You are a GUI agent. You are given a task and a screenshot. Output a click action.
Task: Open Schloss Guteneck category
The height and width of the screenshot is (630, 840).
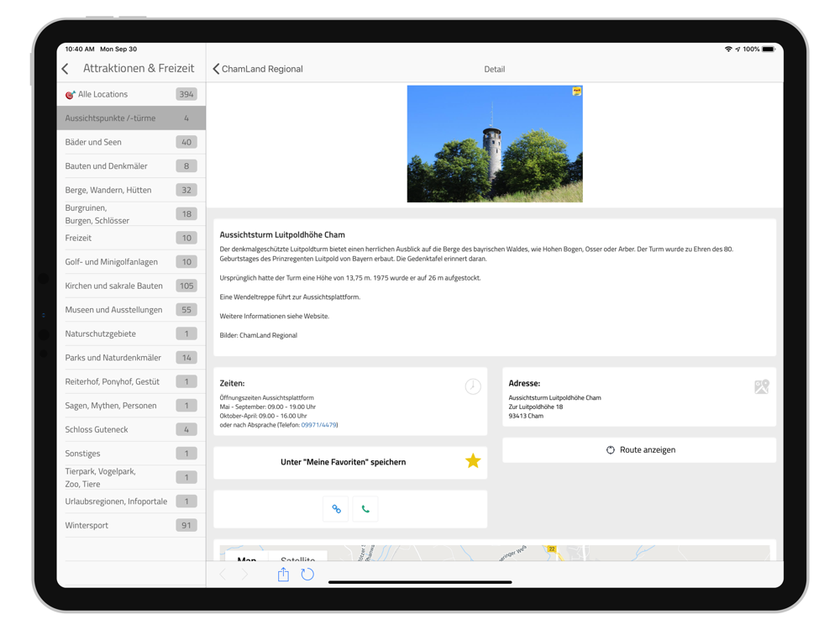(131, 429)
